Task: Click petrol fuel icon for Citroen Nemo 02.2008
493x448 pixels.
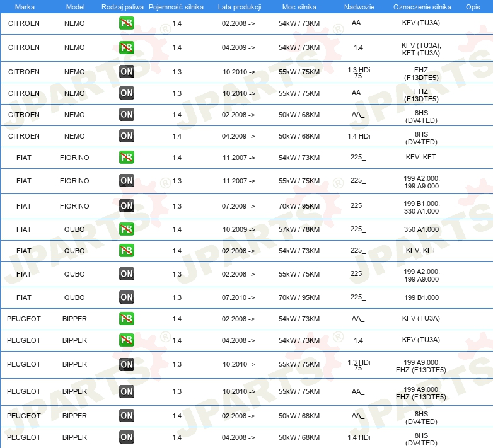Action: click(126, 23)
